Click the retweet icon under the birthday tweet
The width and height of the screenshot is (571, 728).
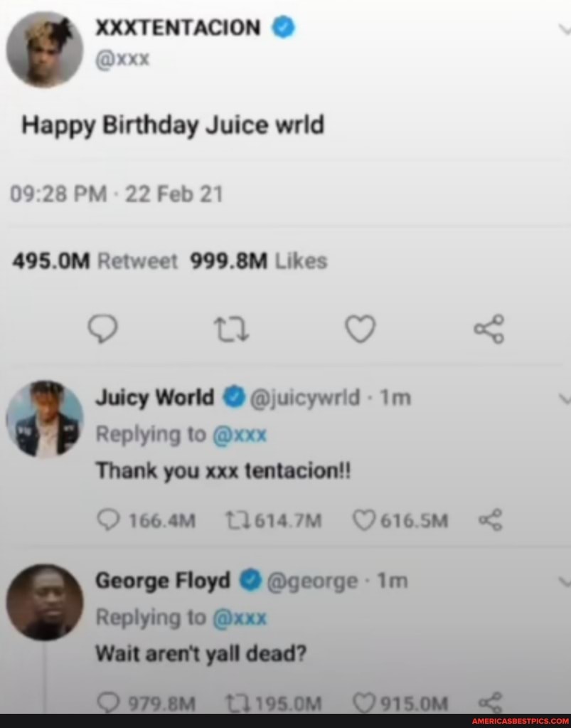pyautogui.click(x=231, y=329)
